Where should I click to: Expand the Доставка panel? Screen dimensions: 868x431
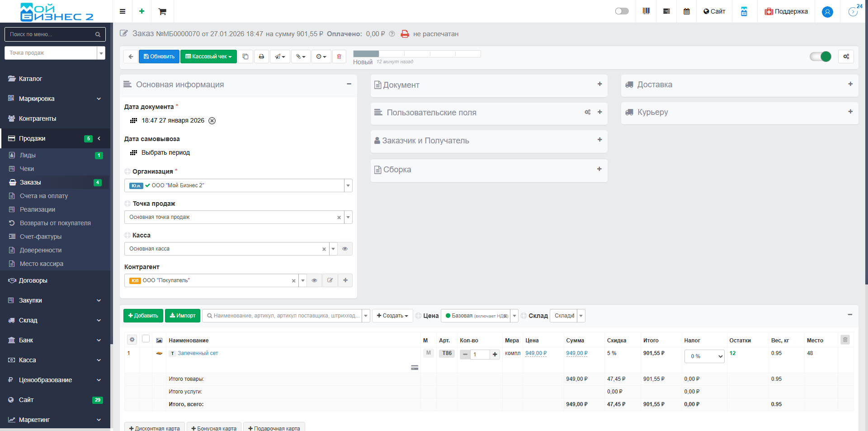click(x=850, y=84)
